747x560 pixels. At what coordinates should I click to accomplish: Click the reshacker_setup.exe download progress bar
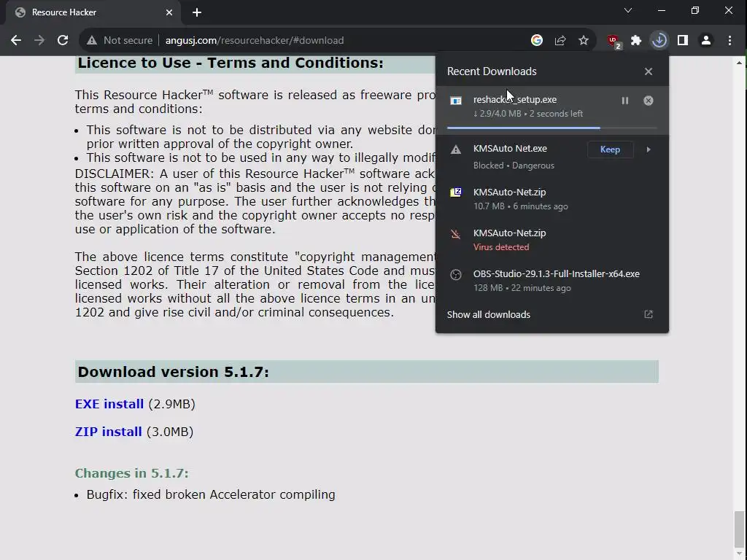click(551, 128)
